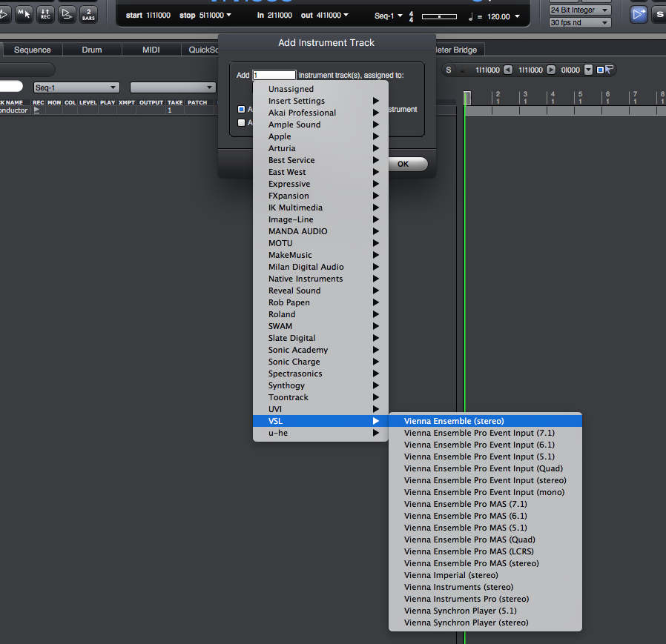Open the stop time dropdown arrow

(x=229, y=16)
